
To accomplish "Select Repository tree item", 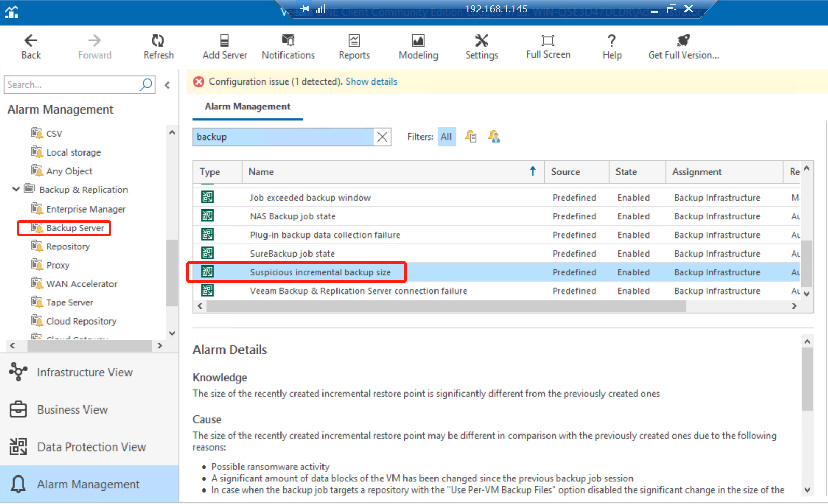I will (68, 246).
